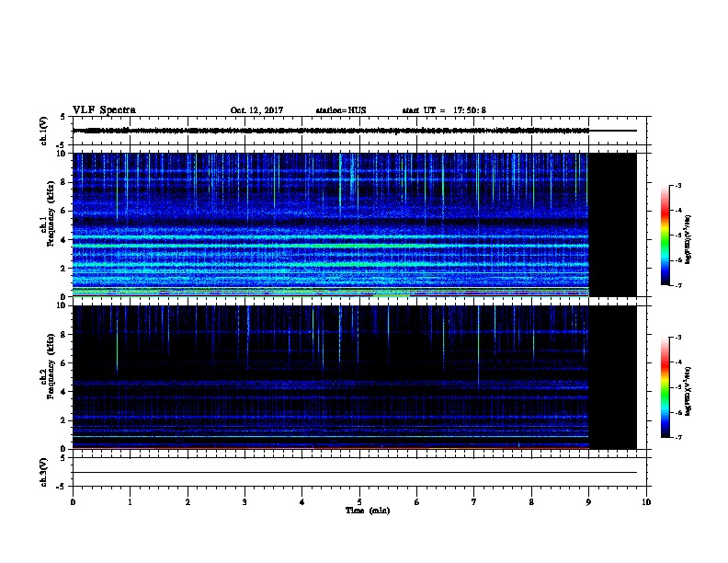The height and width of the screenshot is (563, 728).
Task: Click time axis tick label "10"
Action: (646, 502)
